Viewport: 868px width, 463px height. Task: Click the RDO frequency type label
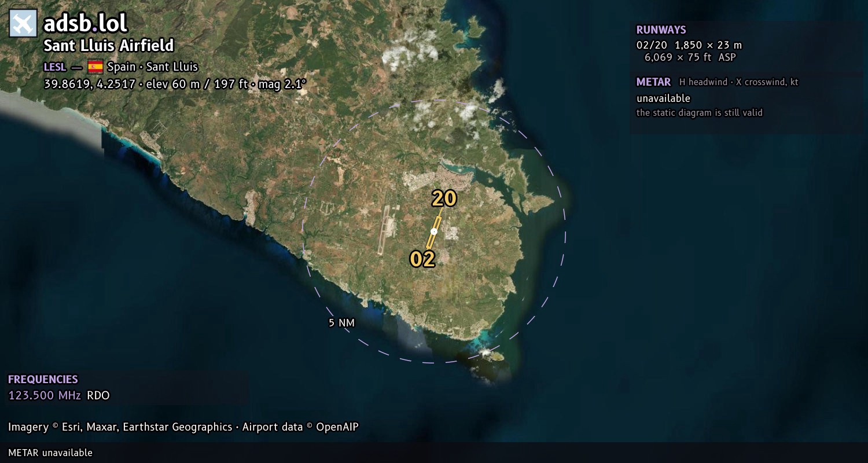click(x=98, y=396)
